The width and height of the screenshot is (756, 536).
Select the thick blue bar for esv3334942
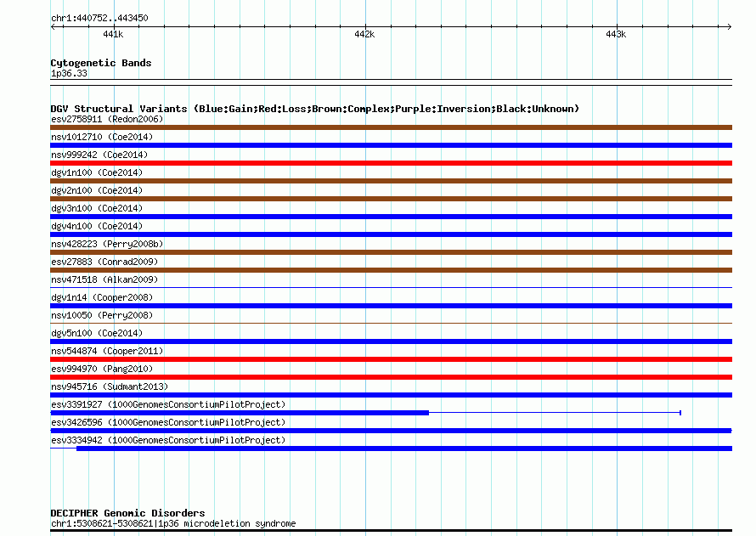pos(404,449)
